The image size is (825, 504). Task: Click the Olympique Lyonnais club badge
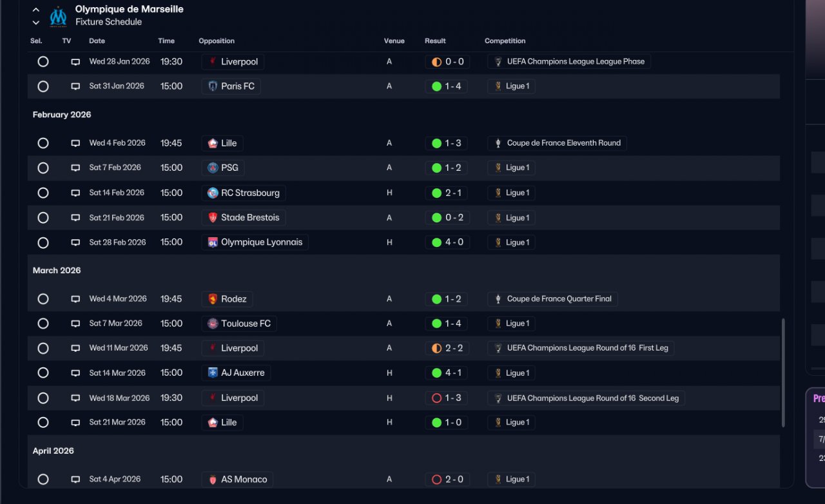(x=213, y=242)
